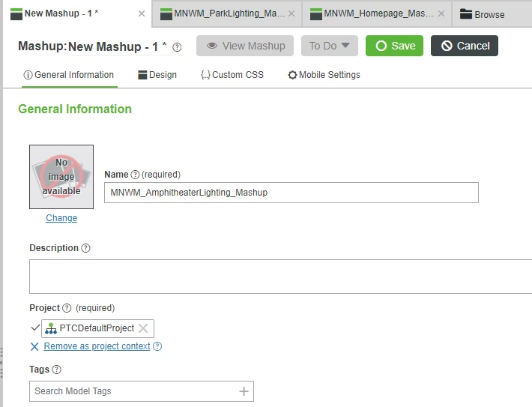Click plus icon in Search Model Tags
The width and height of the screenshot is (532, 407).
tap(244, 391)
